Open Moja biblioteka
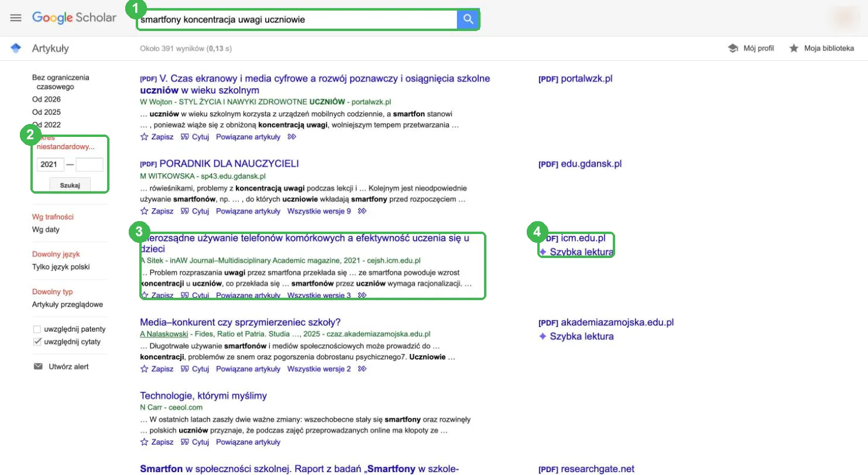 point(829,48)
